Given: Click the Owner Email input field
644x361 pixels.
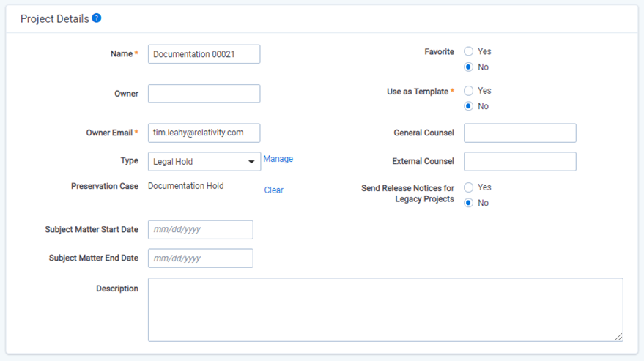Looking at the screenshot, I should [204, 133].
